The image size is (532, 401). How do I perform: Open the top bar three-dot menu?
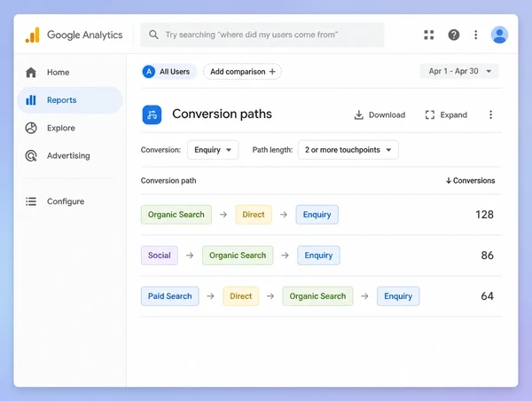tap(475, 35)
